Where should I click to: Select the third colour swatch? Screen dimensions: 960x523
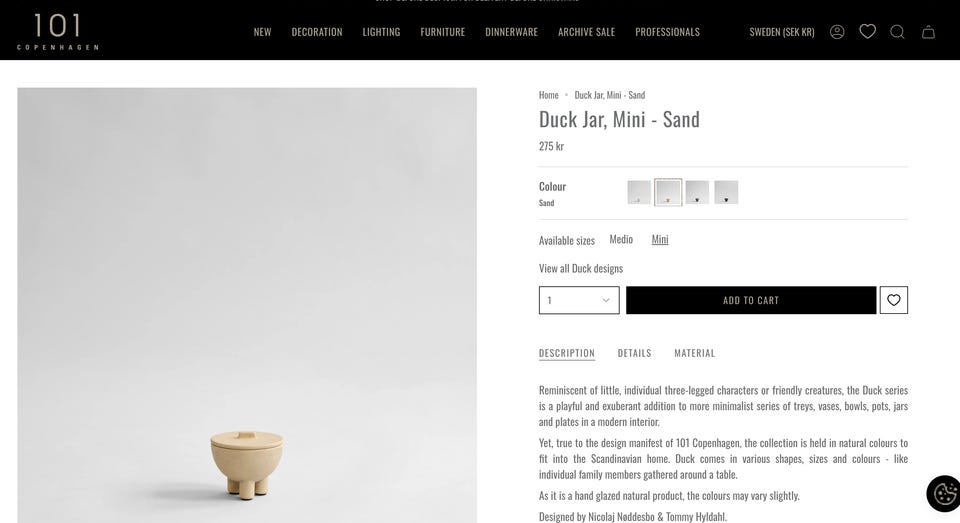click(x=697, y=192)
